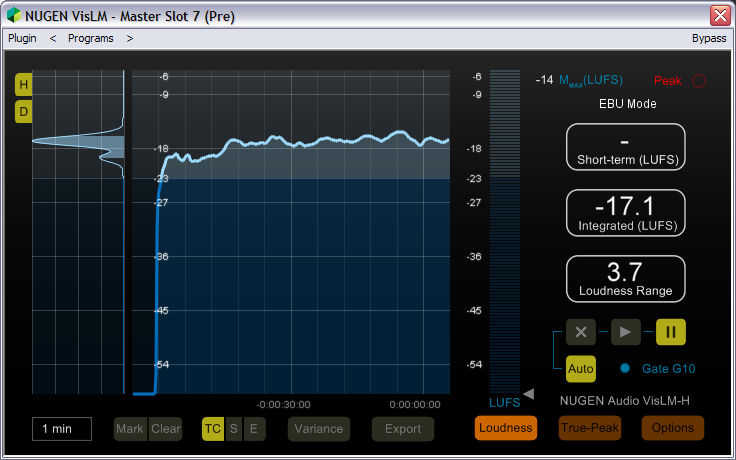This screenshot has width=736, height=460.
Task: Go to next program with right arrow
Action: 130,38
